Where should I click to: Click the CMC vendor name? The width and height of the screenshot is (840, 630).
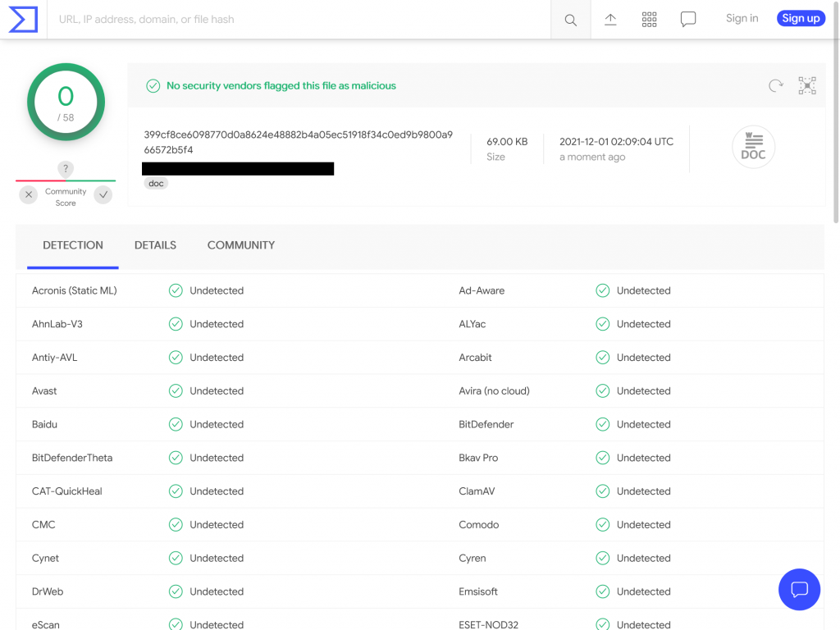pyautogui.click(x=43, y=524)
